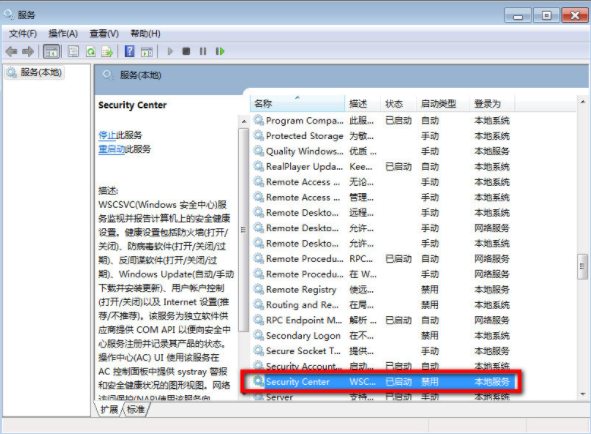Image resolution: width=591 pixels, height=434 pixels.
Task: Click the Start service play icon
Action: point(170,51)
